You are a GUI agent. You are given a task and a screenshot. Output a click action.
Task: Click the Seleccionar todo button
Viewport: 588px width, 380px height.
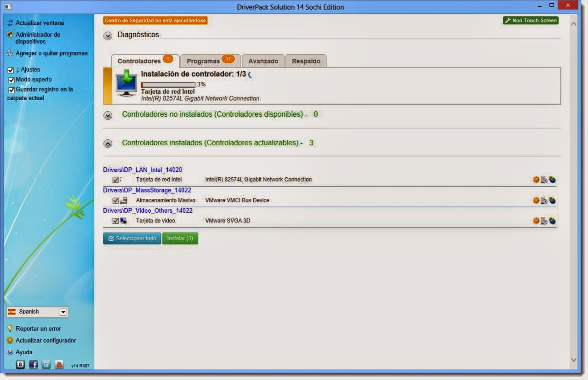(x=132, y=238)
